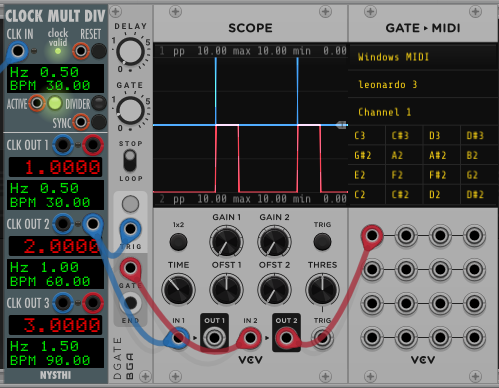Push the gray manual trigger button on DGATE
This screenshot has height=388, width=499.
pos(130,204)
